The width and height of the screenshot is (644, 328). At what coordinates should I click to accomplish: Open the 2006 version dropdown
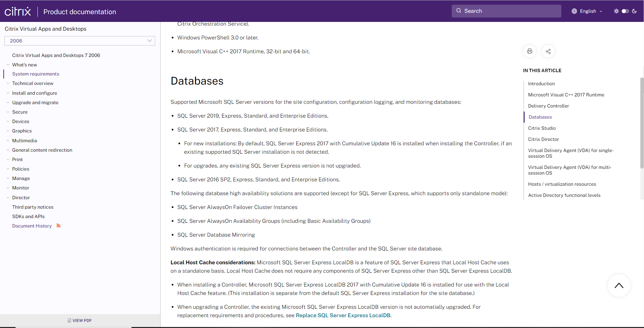80,41
